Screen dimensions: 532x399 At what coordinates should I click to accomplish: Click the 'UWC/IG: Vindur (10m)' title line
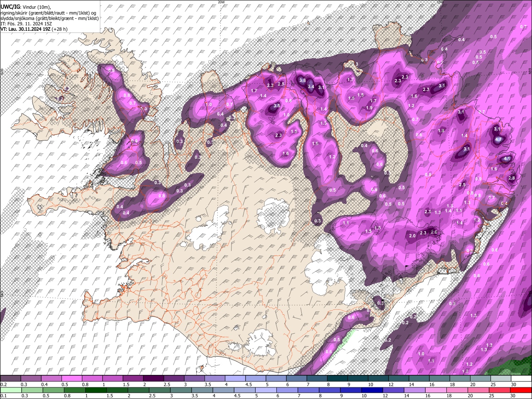coord(25,7)
